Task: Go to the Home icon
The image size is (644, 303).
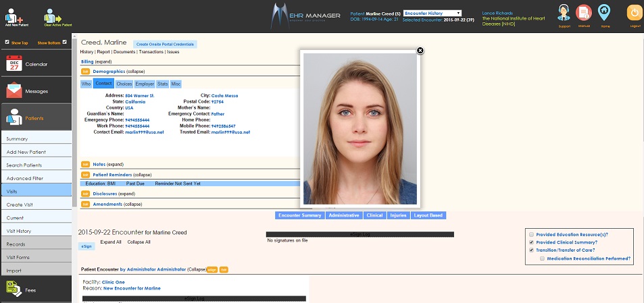Action: pos(605,13)
